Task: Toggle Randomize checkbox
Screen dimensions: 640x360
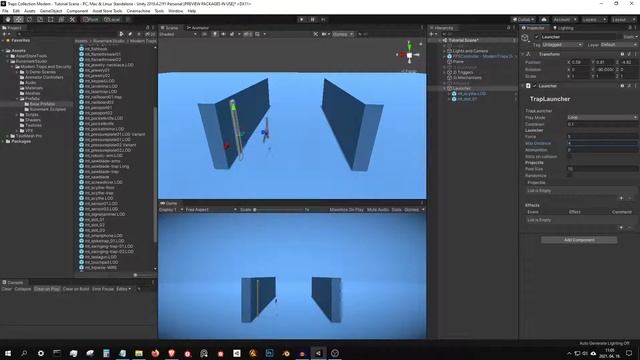Action: (x=569, y=175)
